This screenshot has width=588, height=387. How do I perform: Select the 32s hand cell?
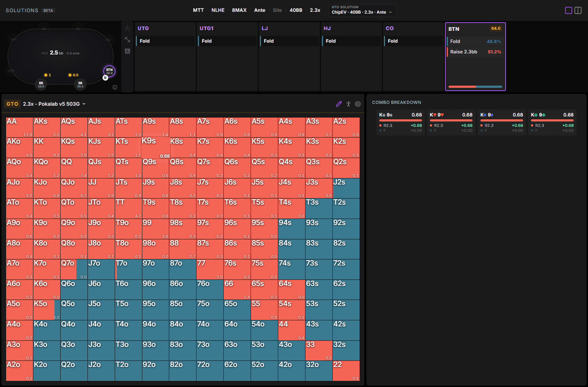(x=346, y=350)
